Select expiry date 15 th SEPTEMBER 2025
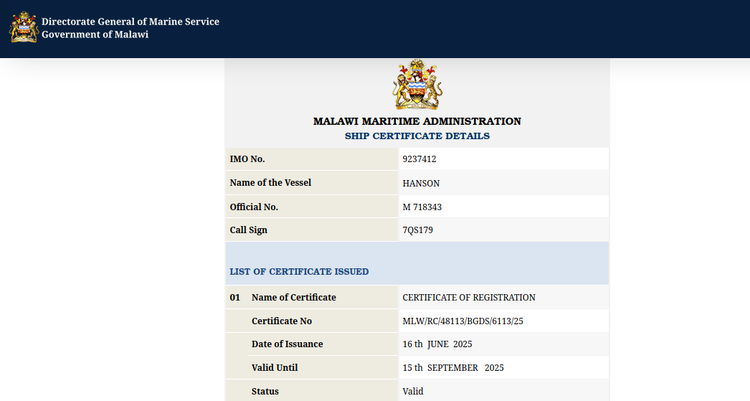The width and height of the screenshot is (750, 401). coord(453,368)
